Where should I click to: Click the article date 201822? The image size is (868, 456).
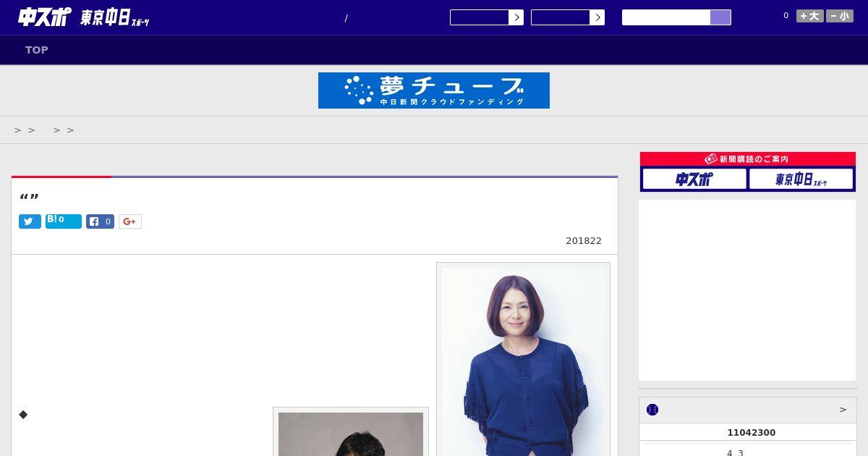(584, 241)
